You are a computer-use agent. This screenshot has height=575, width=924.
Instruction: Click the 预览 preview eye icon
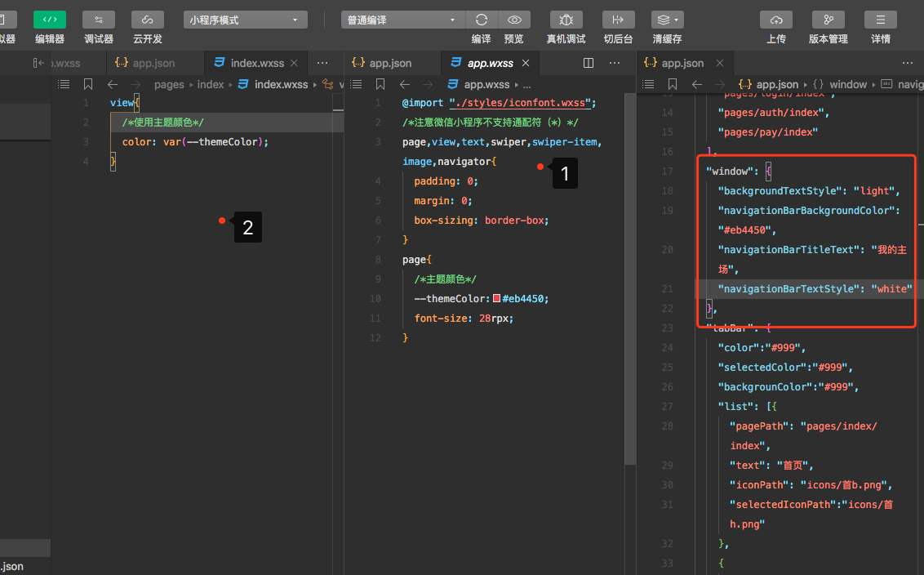coord(514,20)
